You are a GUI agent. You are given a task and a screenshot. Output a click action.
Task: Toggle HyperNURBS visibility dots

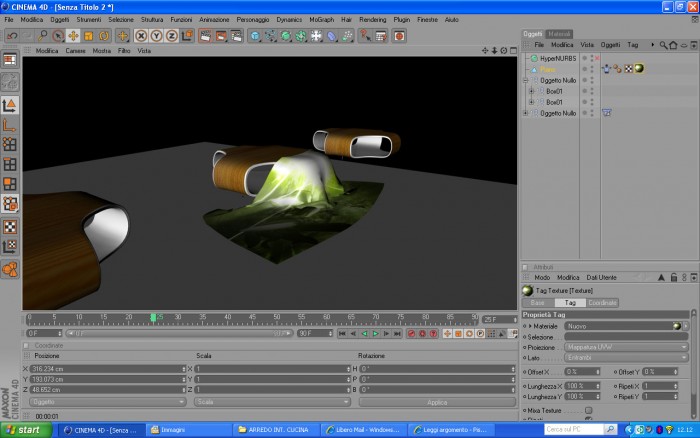(592, 58)
